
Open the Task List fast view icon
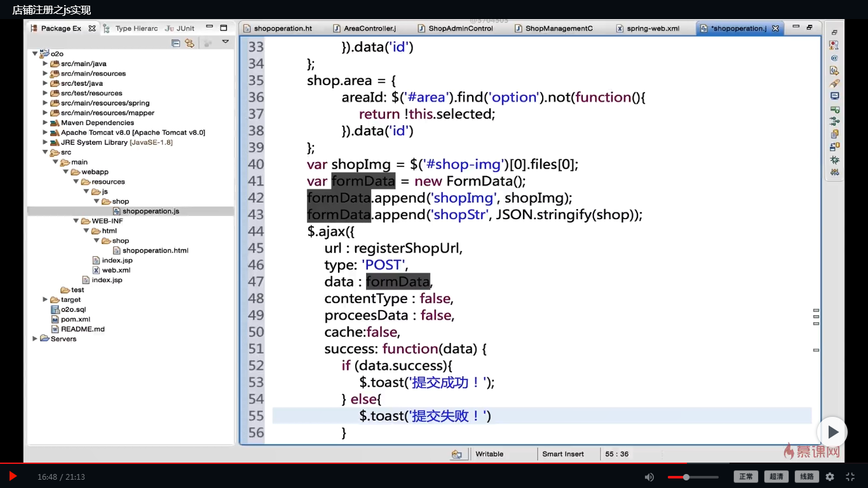834,45
